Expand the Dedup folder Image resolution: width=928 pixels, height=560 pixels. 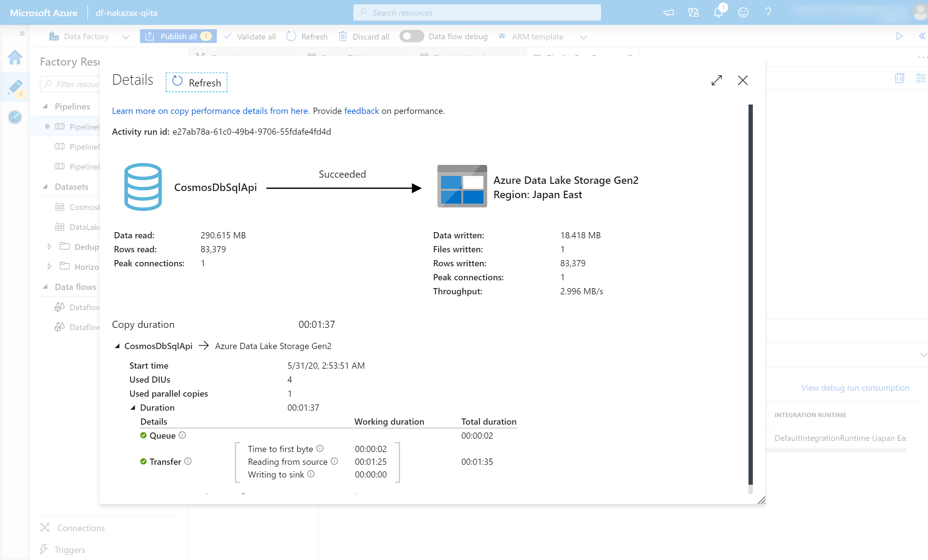[49, 246]
